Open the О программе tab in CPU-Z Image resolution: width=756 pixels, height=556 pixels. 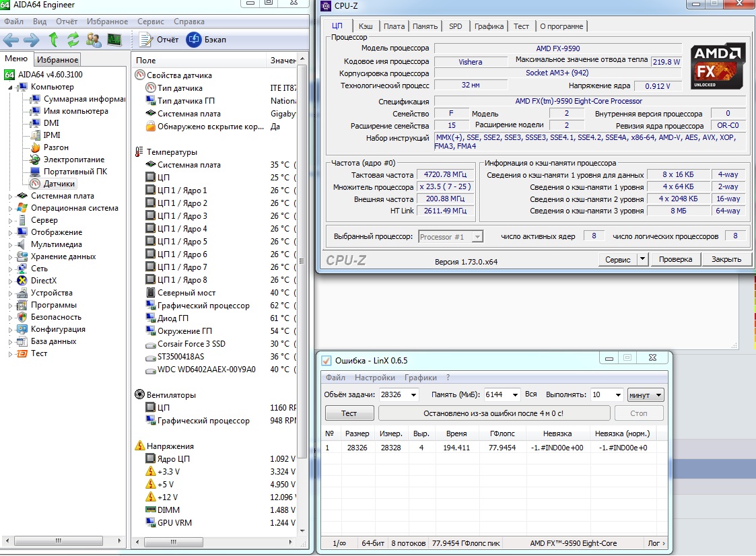point(561,26)
